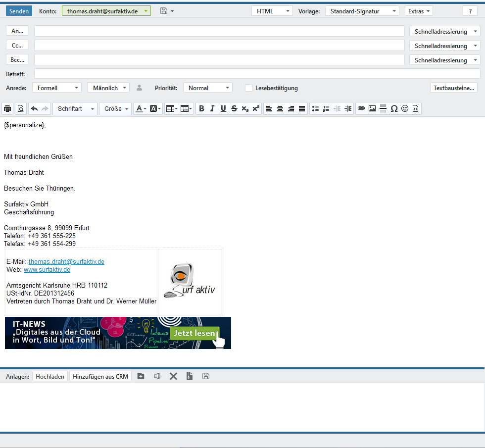Enable the Lesebestätigung checkbox

pyautogui.click(x=248, y=88)
